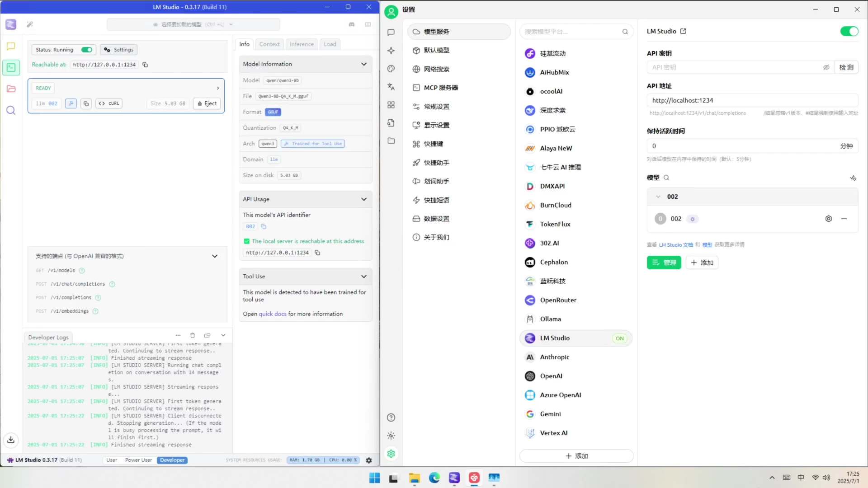Open the model loader dropdown at top
The width and height of the screenshot is (868, 488).
click(193, 24)
